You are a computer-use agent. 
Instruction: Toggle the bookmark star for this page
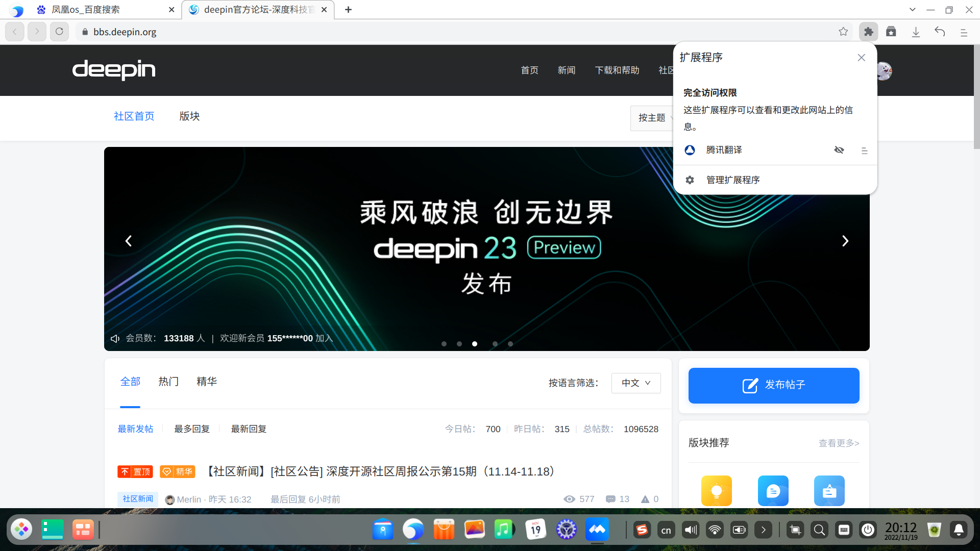(x=844, y=32)
